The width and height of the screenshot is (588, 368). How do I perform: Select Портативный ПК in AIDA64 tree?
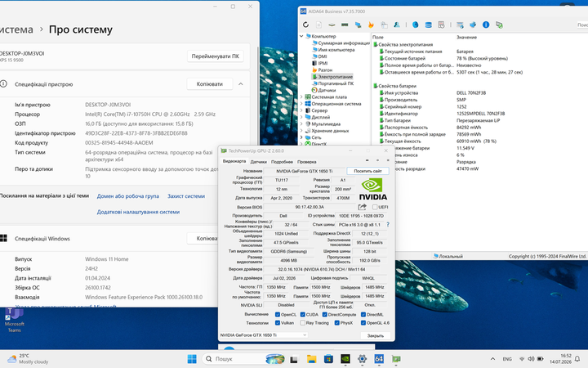332,83
